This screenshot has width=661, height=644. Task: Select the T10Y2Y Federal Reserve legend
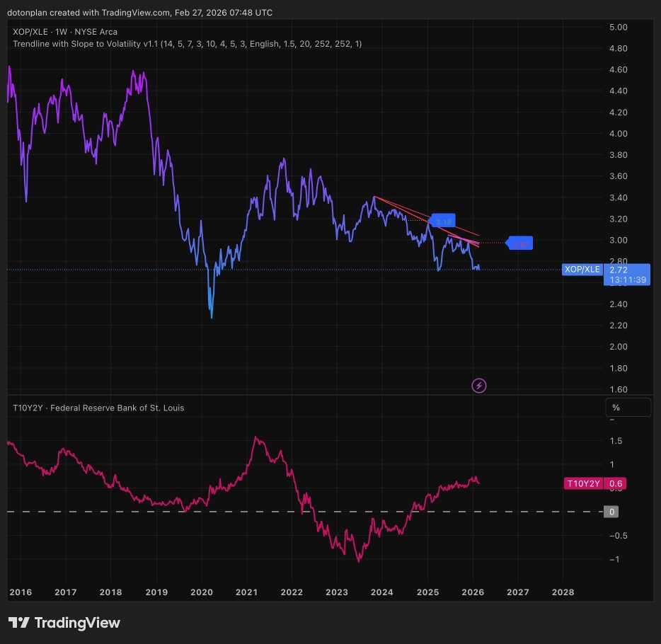[x=98, y=408]
